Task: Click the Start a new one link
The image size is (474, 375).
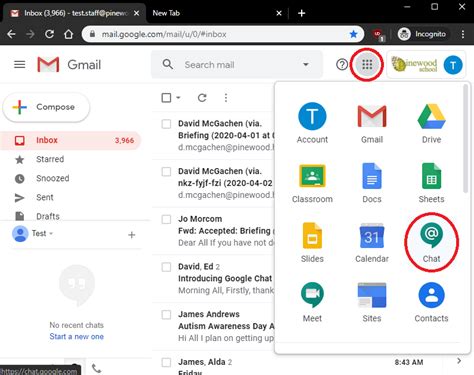Action: (x=76, y=336)
